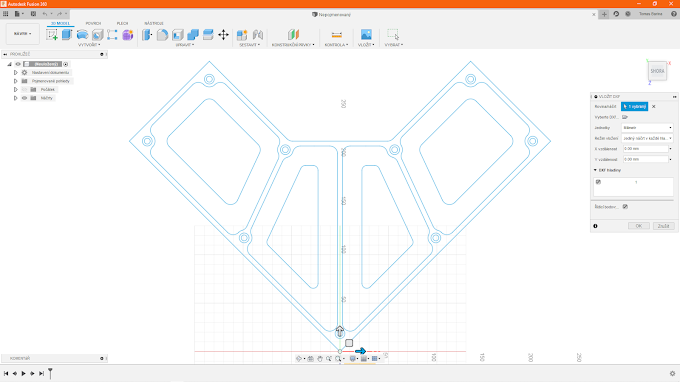Viewport: 680px width, 382px height.
Task: Select the Move/Copy tool
Action: tap(223, 35)
